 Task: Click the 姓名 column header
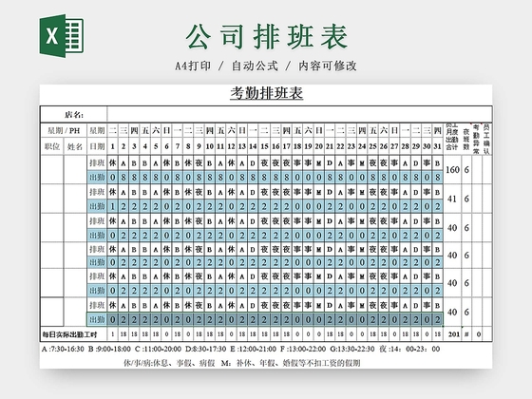tap(75, 146)
